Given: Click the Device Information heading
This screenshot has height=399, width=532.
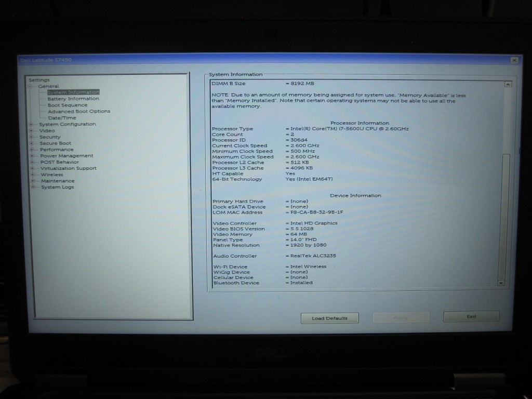Looking at the screenshot, I should [x=355, y=196].
